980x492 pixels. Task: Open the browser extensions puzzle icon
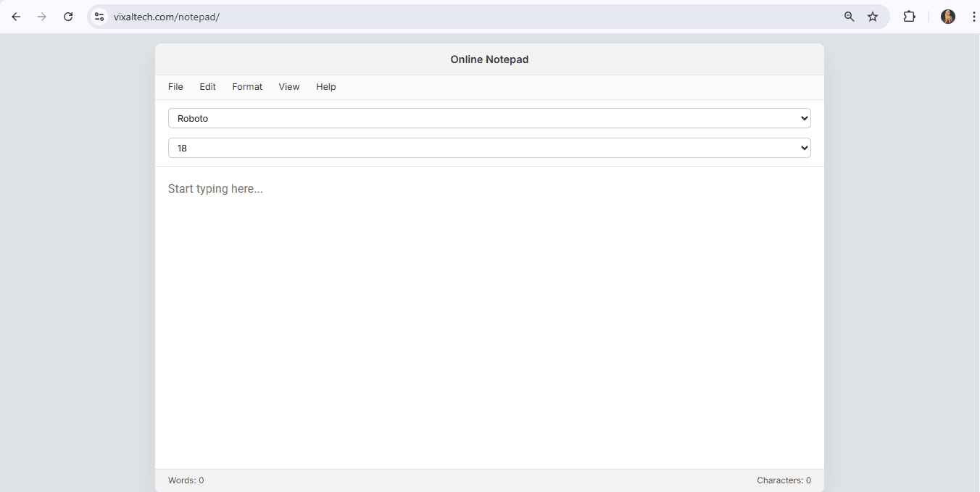909,16
